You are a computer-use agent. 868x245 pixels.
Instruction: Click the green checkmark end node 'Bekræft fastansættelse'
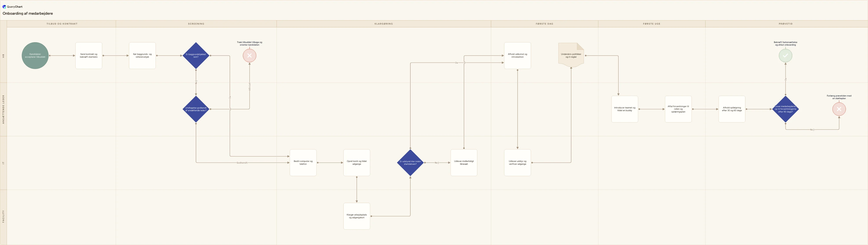785,56
